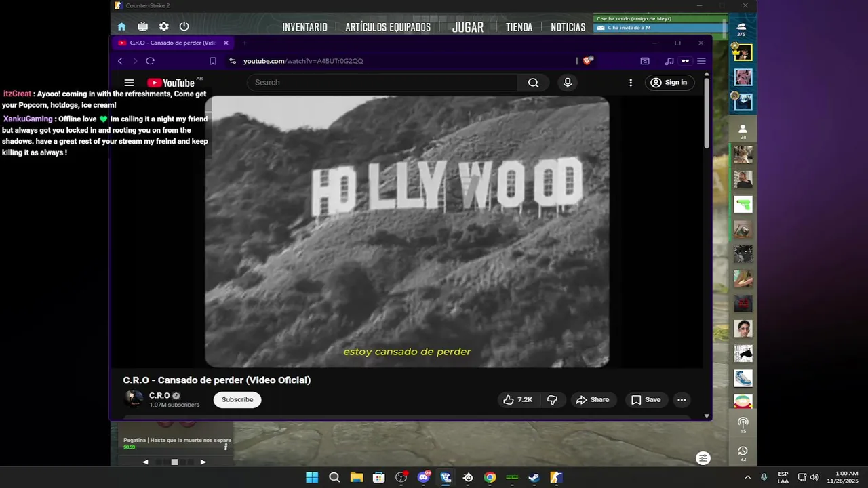Open the INVENTARIO tab

click(x=304, y=27)
